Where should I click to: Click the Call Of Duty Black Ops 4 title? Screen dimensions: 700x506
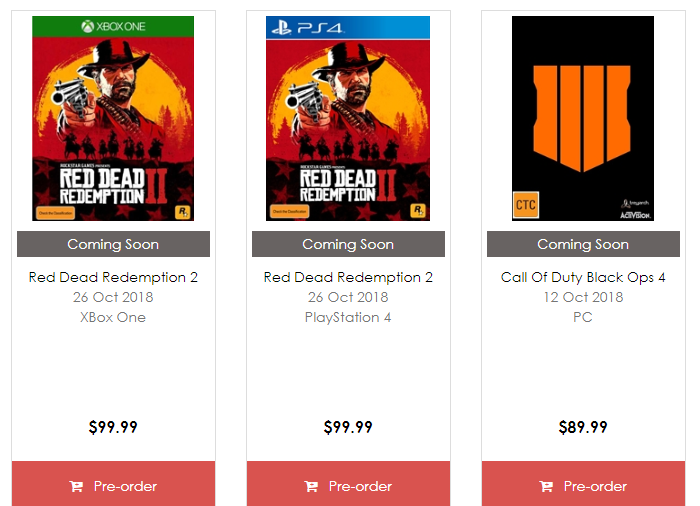click(x=583, y=277)
